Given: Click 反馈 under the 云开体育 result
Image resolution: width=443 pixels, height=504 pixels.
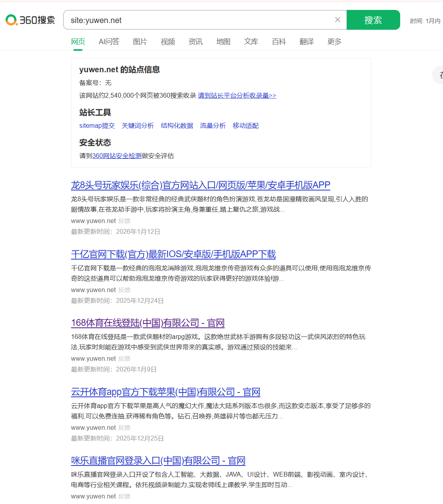Looking at the screenshot, I should (x=124, y=428).
